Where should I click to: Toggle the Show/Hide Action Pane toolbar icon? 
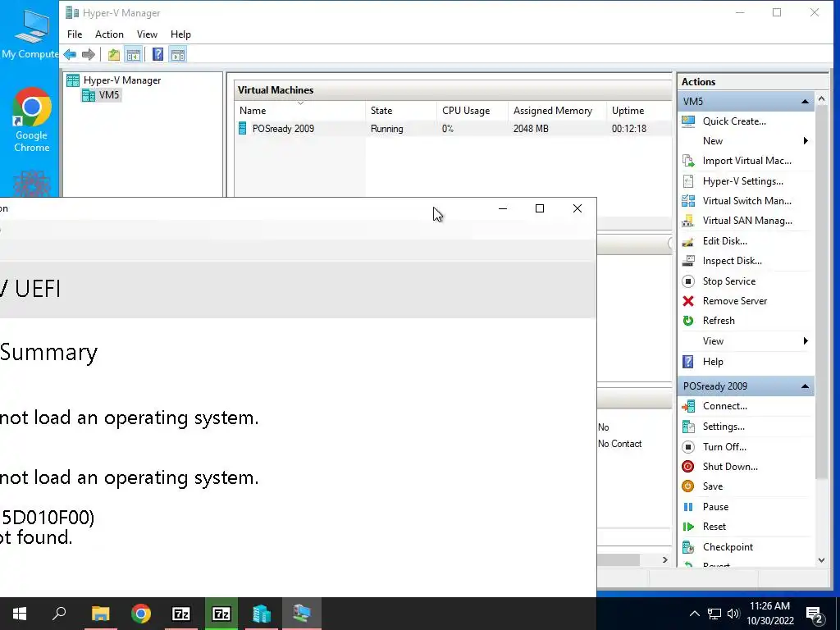point(178,54)
